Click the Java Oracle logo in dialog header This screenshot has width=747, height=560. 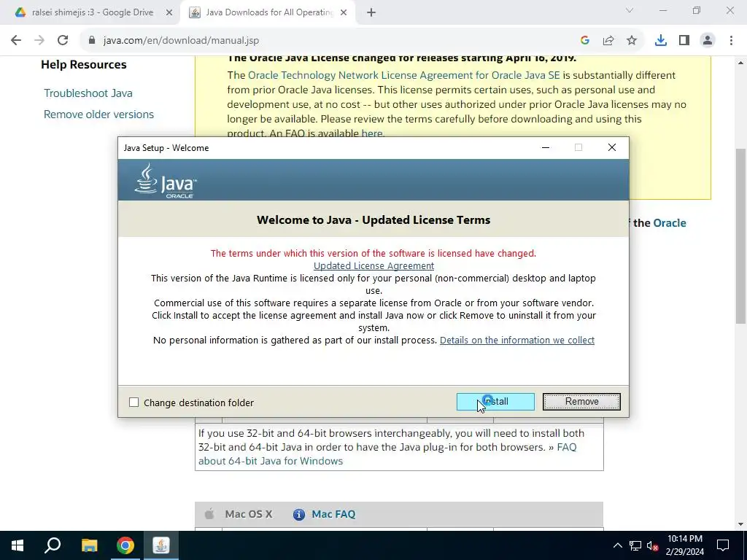coord(166,181)
